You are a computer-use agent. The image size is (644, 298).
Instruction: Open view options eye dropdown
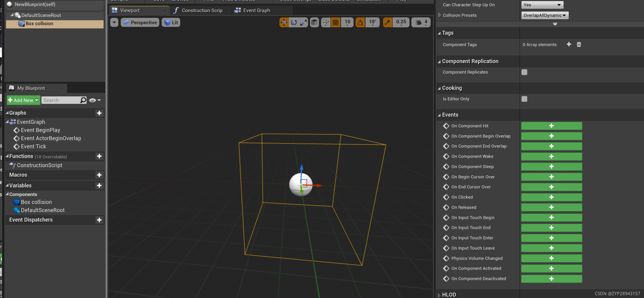point(95,100)
